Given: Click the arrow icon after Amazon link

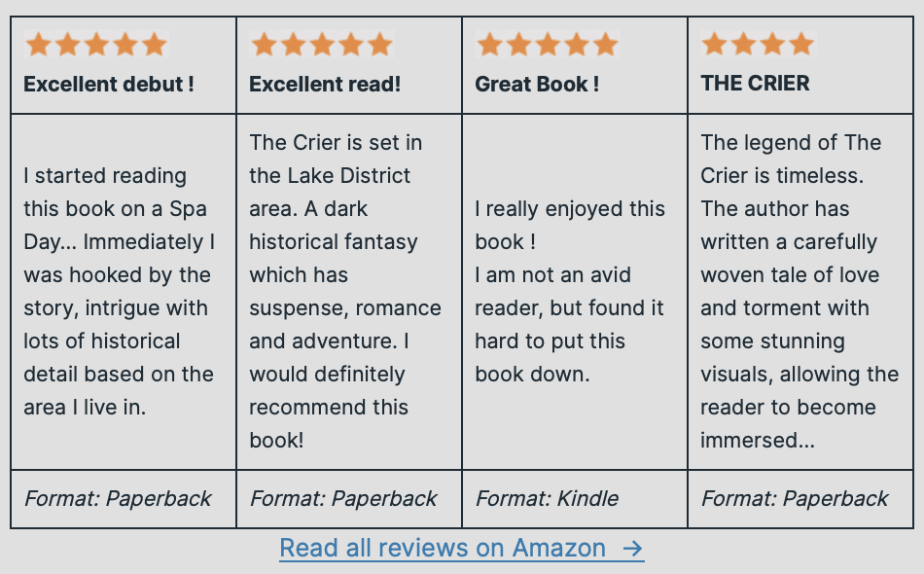Looking at the screenshot, I should pyautogui.click(x=633, y=549).
